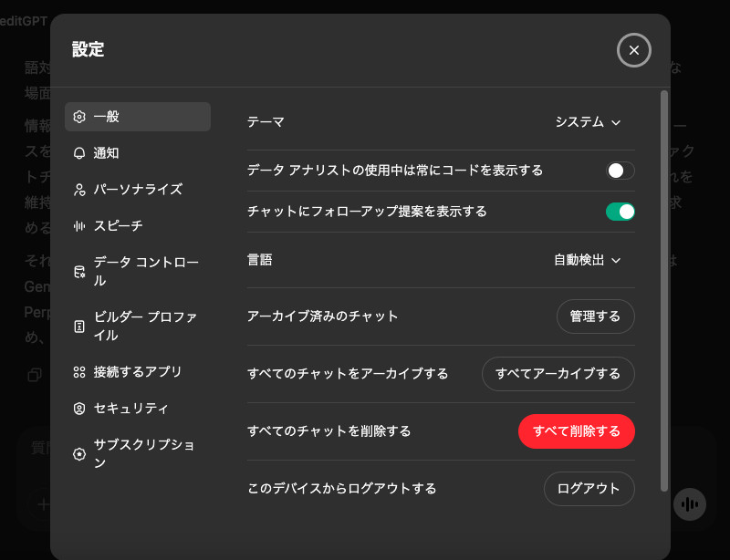
Task: Open the スピーチ settings tab
Action: [138, 226]
